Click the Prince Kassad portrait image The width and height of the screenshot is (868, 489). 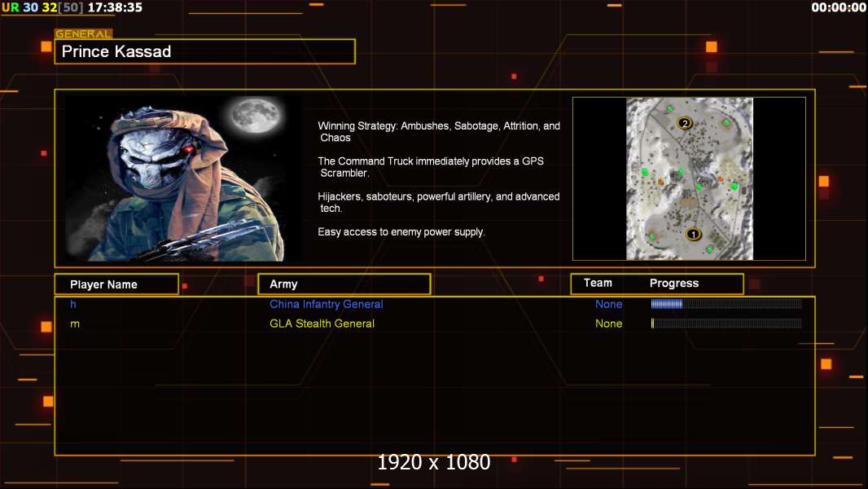(183, 178)
